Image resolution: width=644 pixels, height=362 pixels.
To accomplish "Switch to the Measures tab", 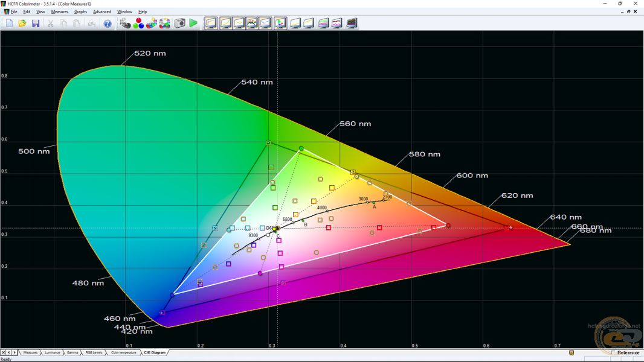I will coord(30,352).
